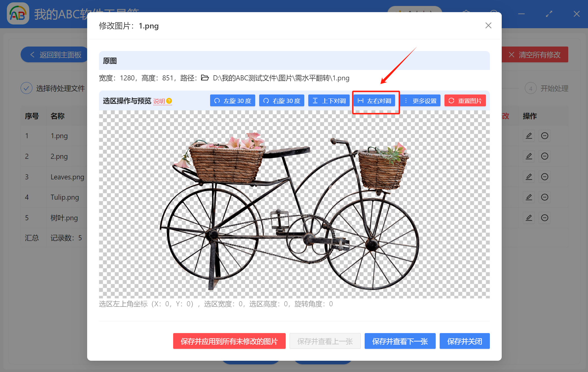This screenshot has width=588, height=372.
Task: Click the 说明 explanation link
Action: 159,101
